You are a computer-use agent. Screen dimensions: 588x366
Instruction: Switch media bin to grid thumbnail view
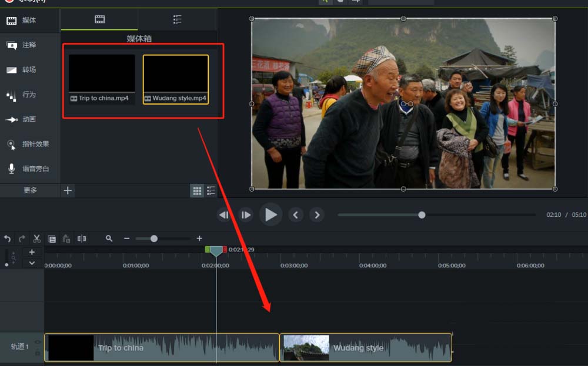point(197,190)
